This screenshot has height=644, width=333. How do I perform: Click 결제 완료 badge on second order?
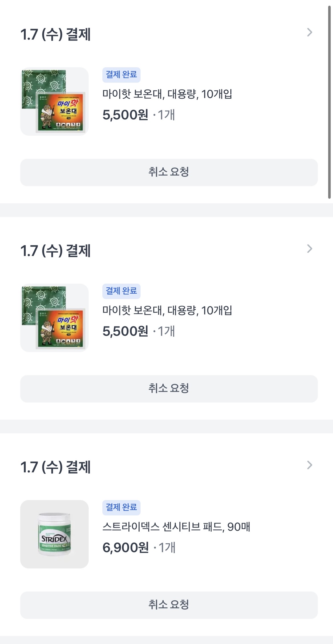[x=121, y=291]
